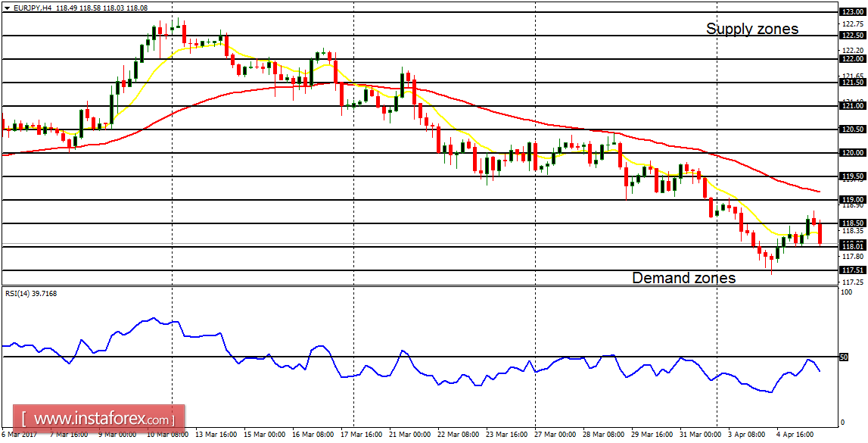The width and height of the screenshot is (868, 443).
Task: Click the 118.50 price tag on right axis
Action: point(854,223)
